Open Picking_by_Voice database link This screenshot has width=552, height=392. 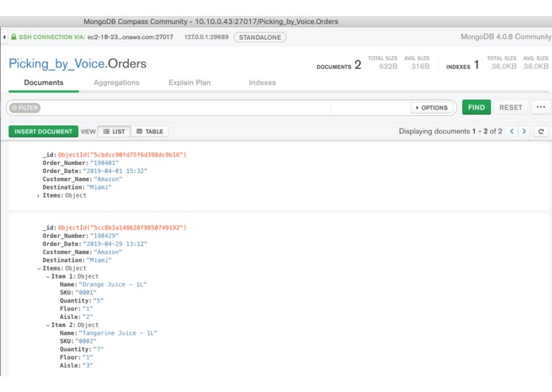coord(56,63)
